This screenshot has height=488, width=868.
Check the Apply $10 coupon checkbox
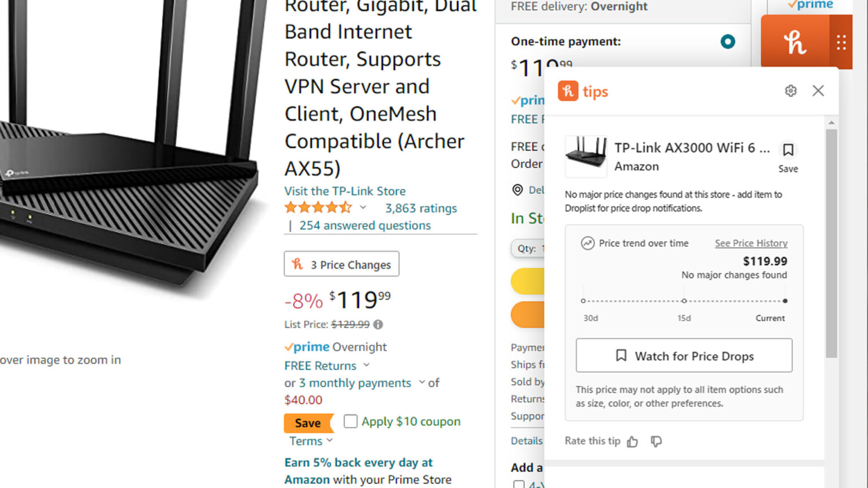(350, 421)
